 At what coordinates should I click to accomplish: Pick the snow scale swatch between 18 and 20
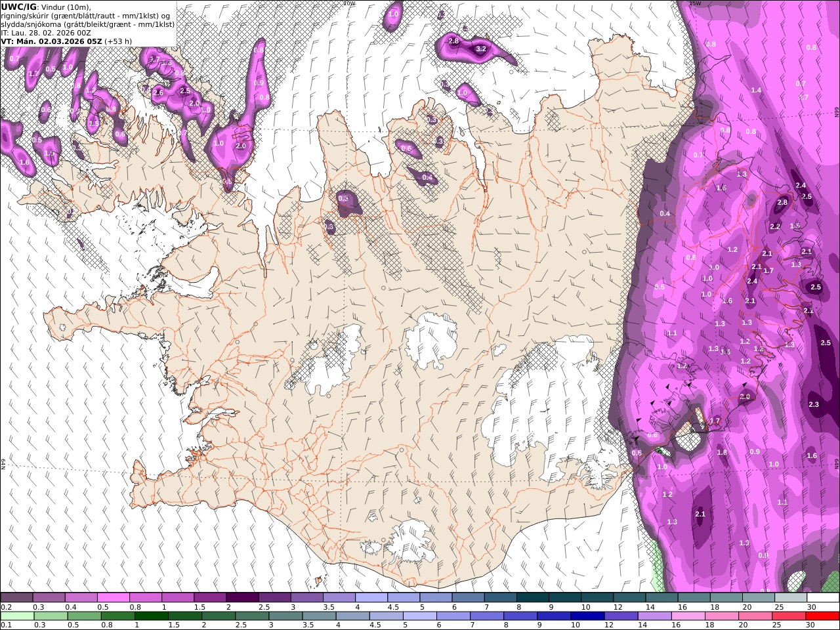727,597
